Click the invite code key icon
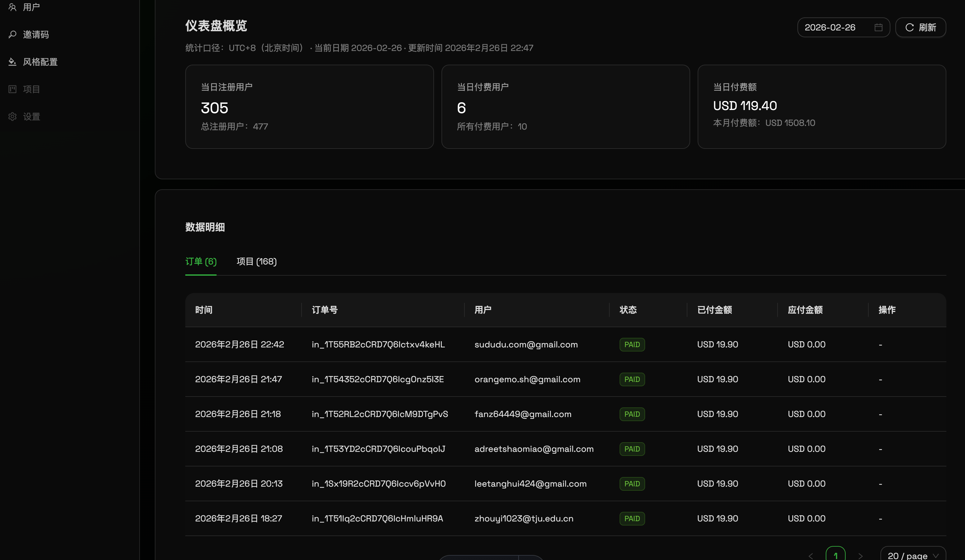 pyautogui.click(x=12, y=34)
